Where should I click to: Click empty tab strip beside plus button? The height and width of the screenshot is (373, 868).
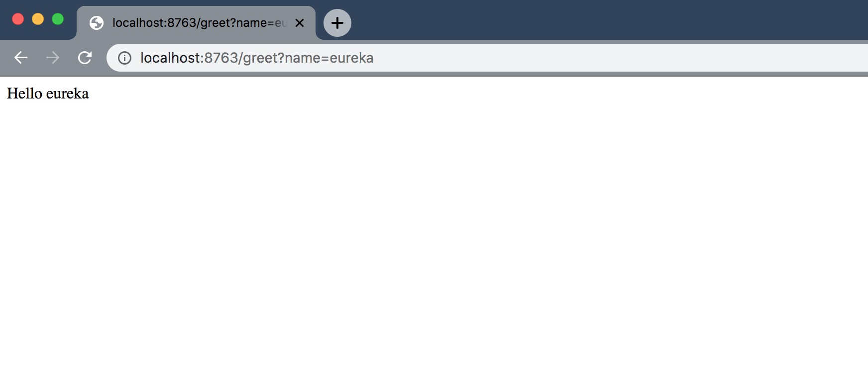click(x=607, y=20)
